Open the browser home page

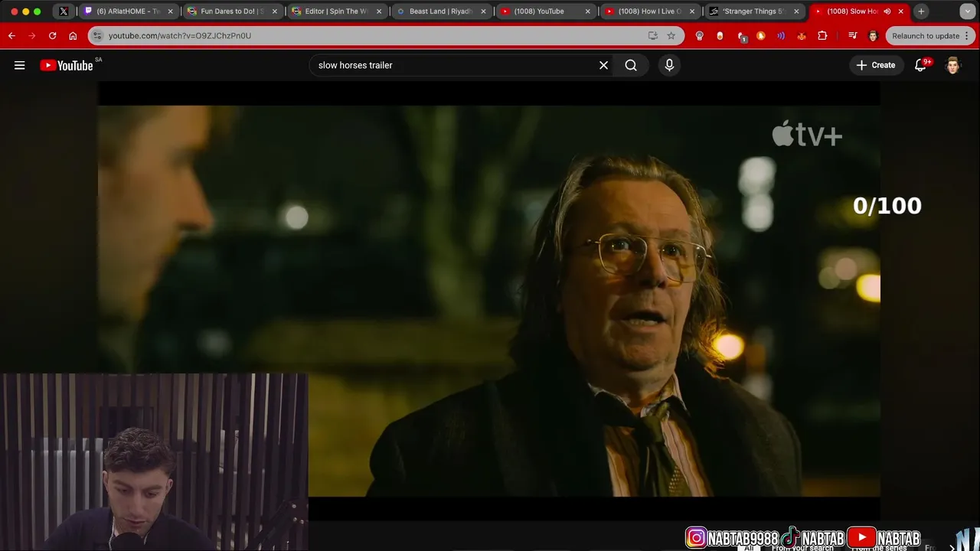click(x=73, y=36)
